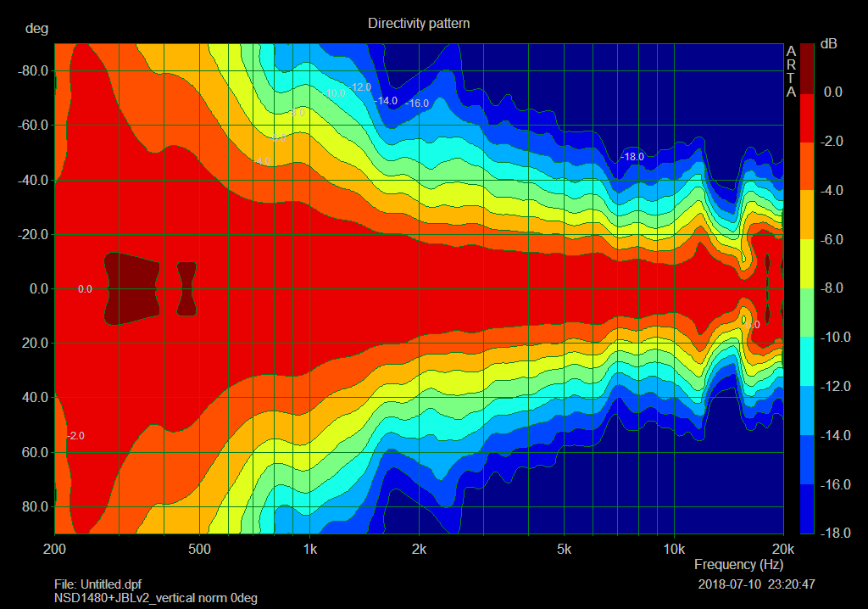Viewport: 868px width, 609px height.
Task: Click the 0.0 contour label inside the plot
Action: [85, 289]
